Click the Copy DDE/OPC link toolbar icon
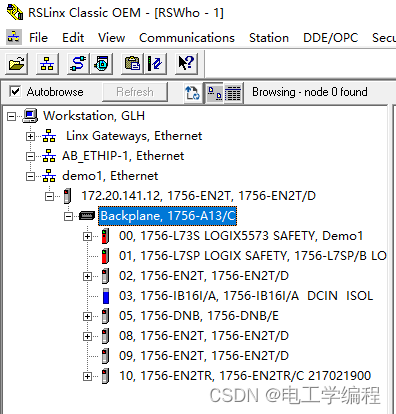Viewport: 396px width, 414px height. point(132,63)
